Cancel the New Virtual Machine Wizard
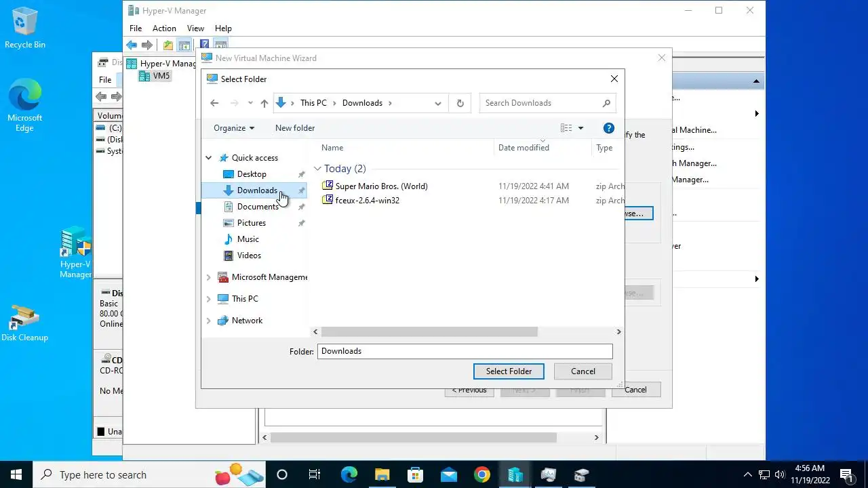 click(635, 390)
